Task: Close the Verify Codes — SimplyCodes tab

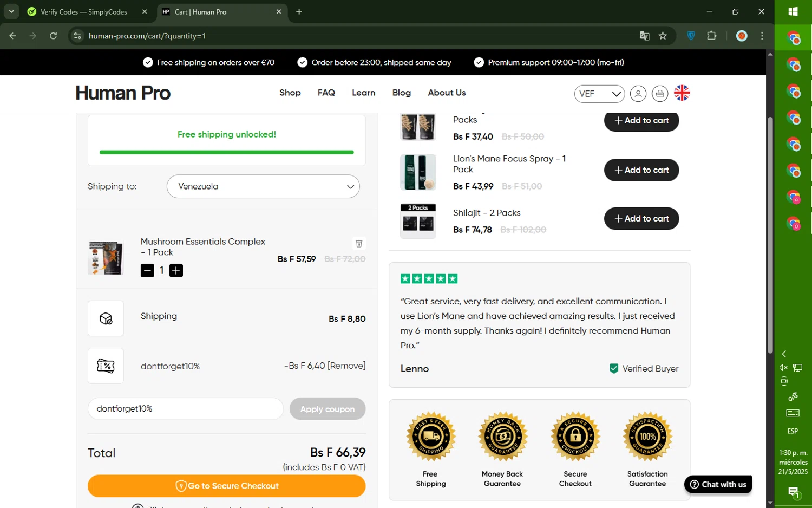Action: 145,11
